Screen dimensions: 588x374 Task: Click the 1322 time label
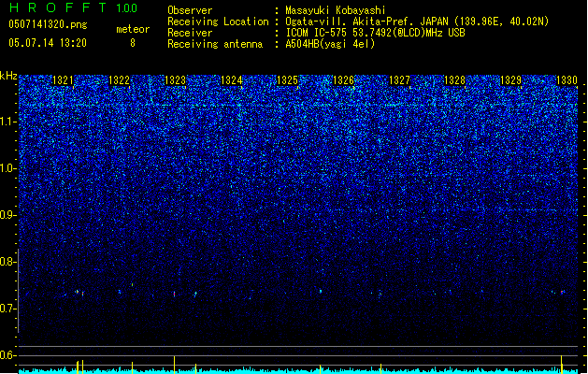tap(119, 80)
